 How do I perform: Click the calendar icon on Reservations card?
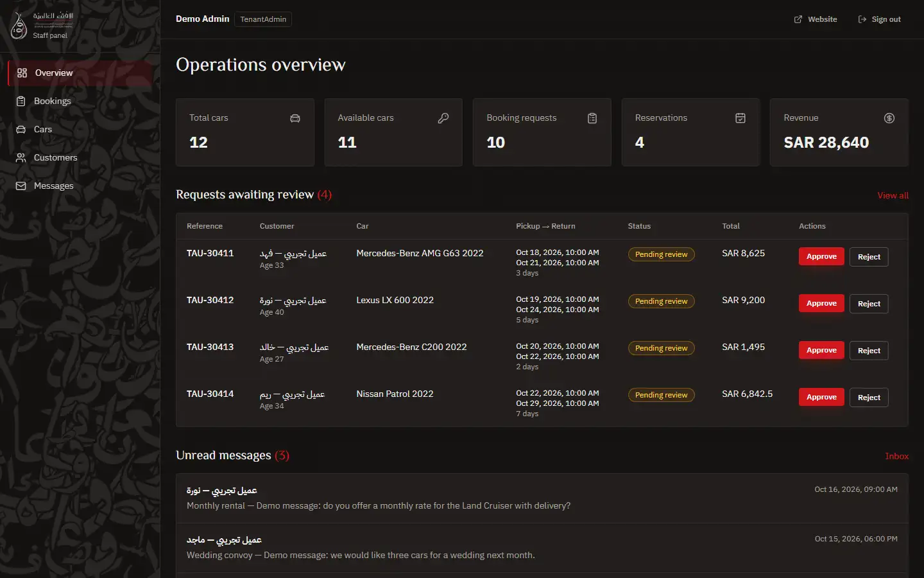[740, 118]
